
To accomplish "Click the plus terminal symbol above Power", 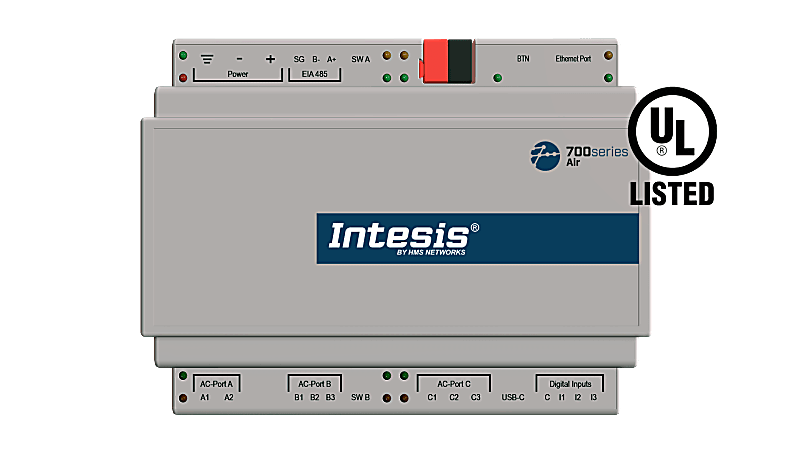I will coord(270,59).
